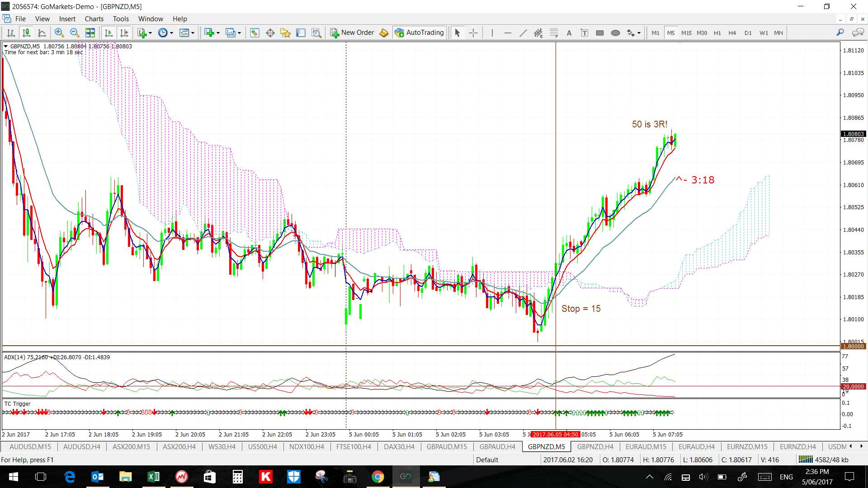Open Google Chrome from the taskbar
Image resolution: width=868 pixels, height=488 pixels.
(x=377, y=477)
